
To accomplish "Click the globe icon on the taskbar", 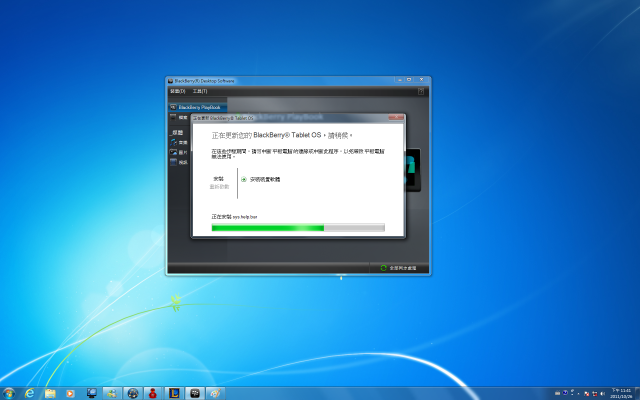I will pyautogui.click(x=133, y=393).
